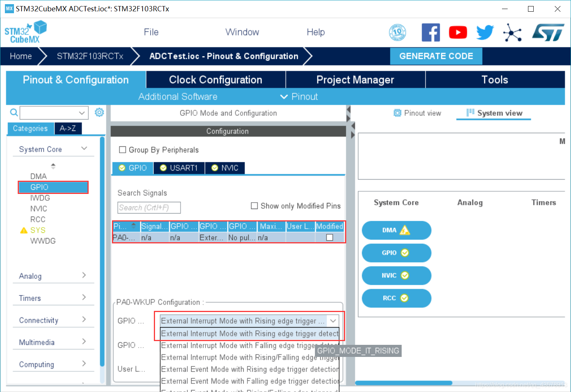Screen dimensions: 571x392
Task: Open the ST logo website link
Action: point(548,32)
